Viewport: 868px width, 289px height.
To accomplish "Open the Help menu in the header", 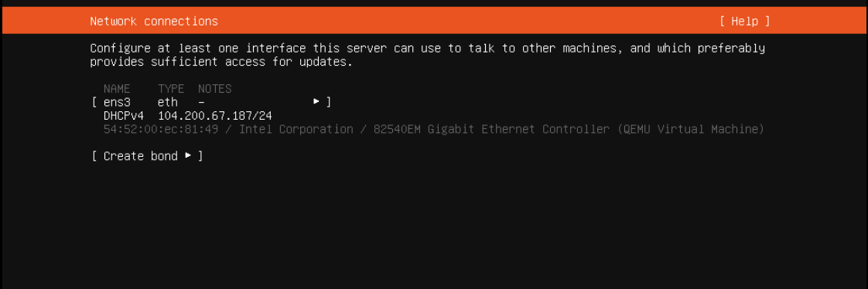I will coord(744,22).
